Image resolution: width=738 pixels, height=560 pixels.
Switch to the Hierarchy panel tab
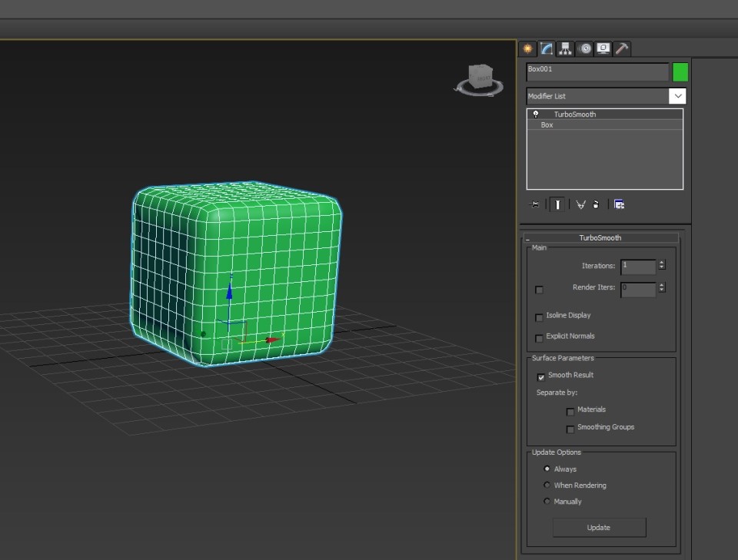tap(566, 48)
